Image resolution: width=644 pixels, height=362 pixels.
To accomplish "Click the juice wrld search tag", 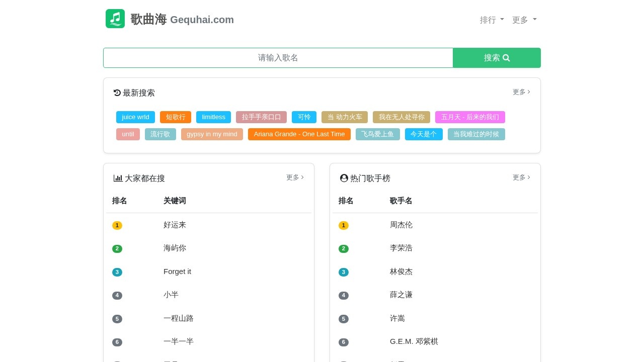I will [135, 117].
